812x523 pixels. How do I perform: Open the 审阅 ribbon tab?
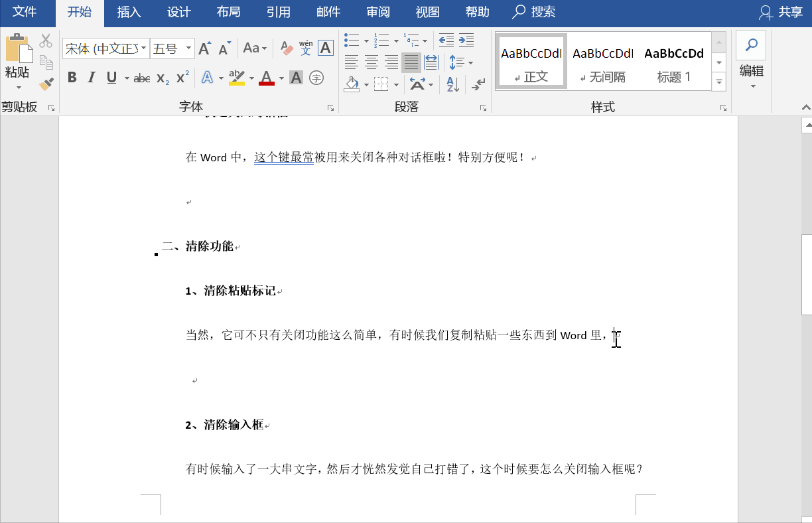tap(377, 12)
